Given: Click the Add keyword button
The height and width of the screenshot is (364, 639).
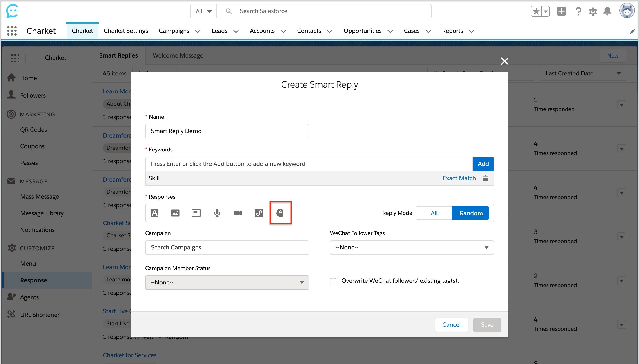Looking at the screenshot, I should (x=483, y=164).
